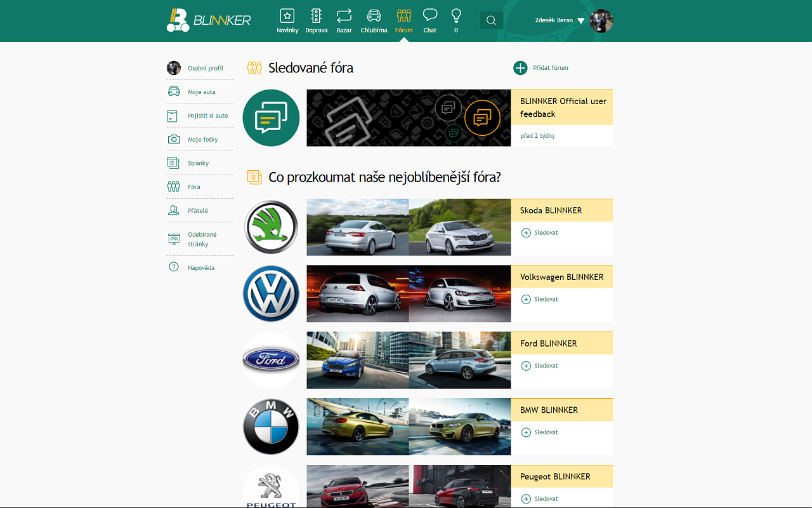Open the Chlubírna car icon
This screenshot has width=812, height=508.
(374, 16)
